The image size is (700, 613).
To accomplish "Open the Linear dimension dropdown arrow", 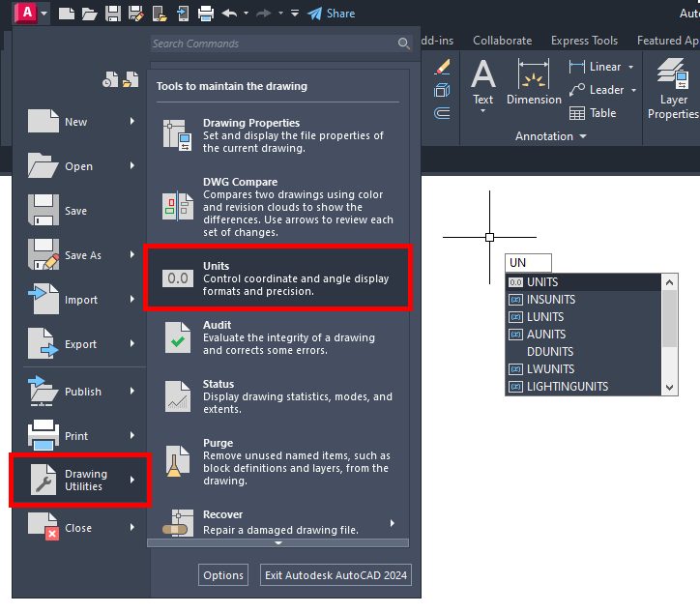I will [x=630, y=67].
